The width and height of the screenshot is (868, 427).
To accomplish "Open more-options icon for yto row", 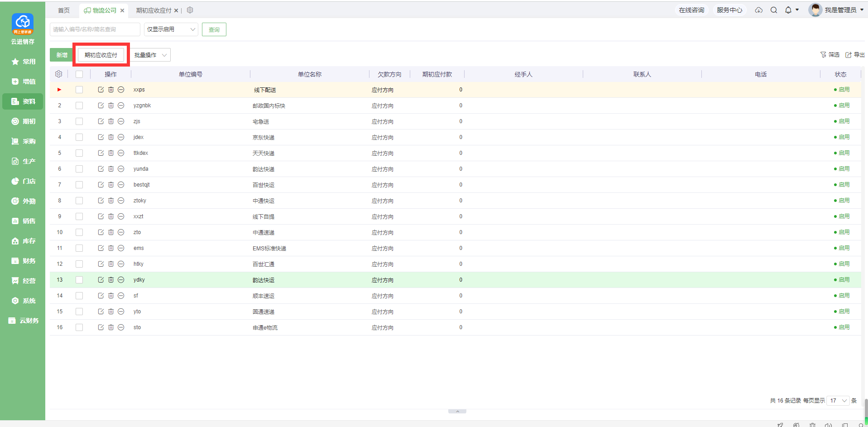I will [121, 312].
